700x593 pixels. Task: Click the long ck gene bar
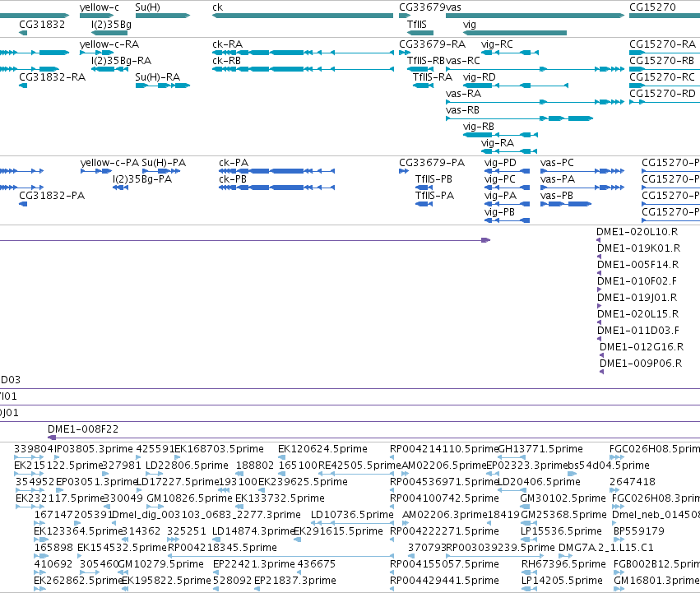303,16
